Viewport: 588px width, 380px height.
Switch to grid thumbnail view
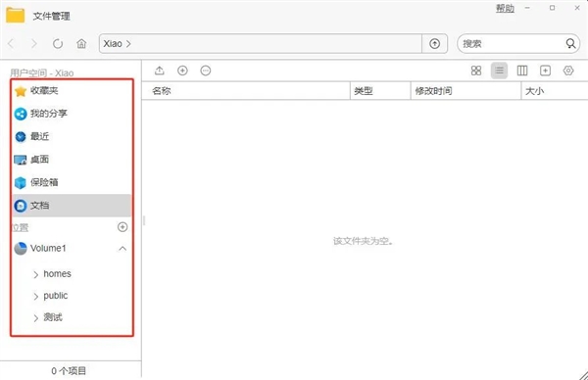476,71
